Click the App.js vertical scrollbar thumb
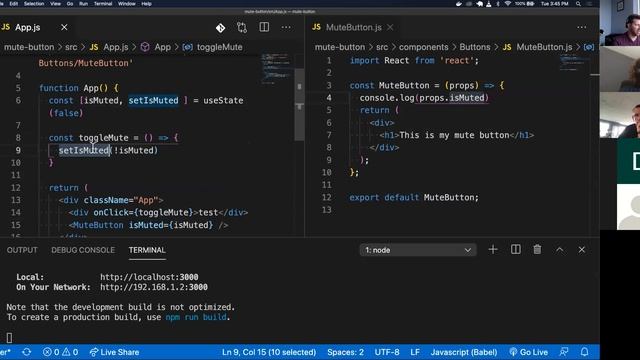The width and height of the screenshot is (640, 360). tap(299, 104)
